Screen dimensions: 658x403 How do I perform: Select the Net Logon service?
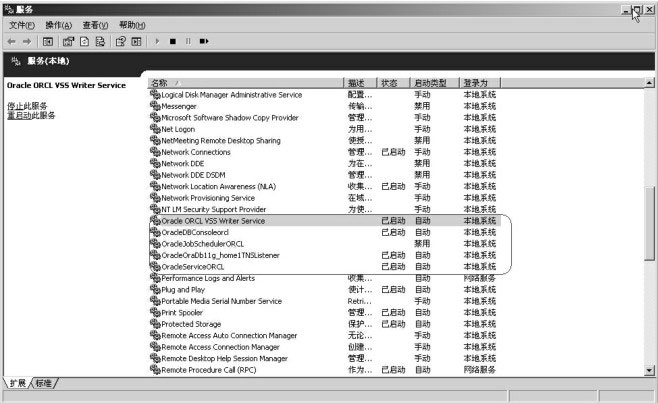point(178,129)
